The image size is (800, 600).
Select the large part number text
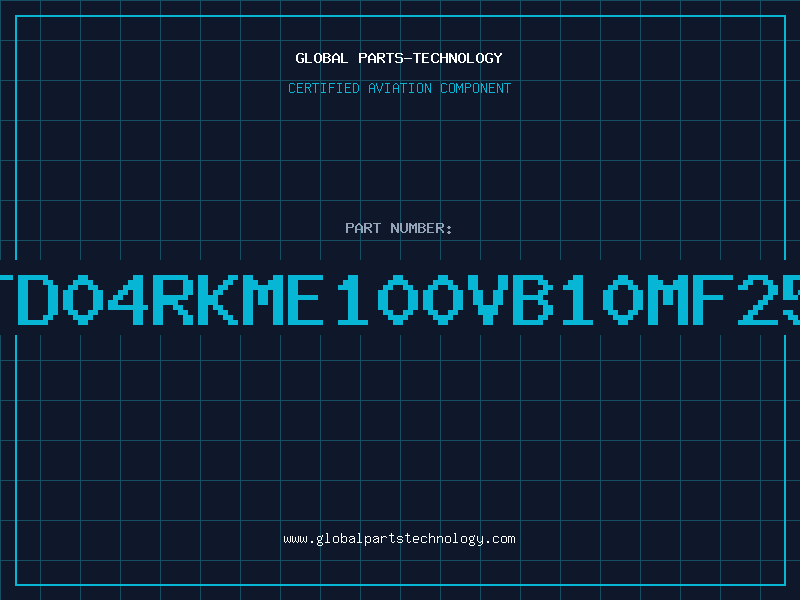coord(400,300)
